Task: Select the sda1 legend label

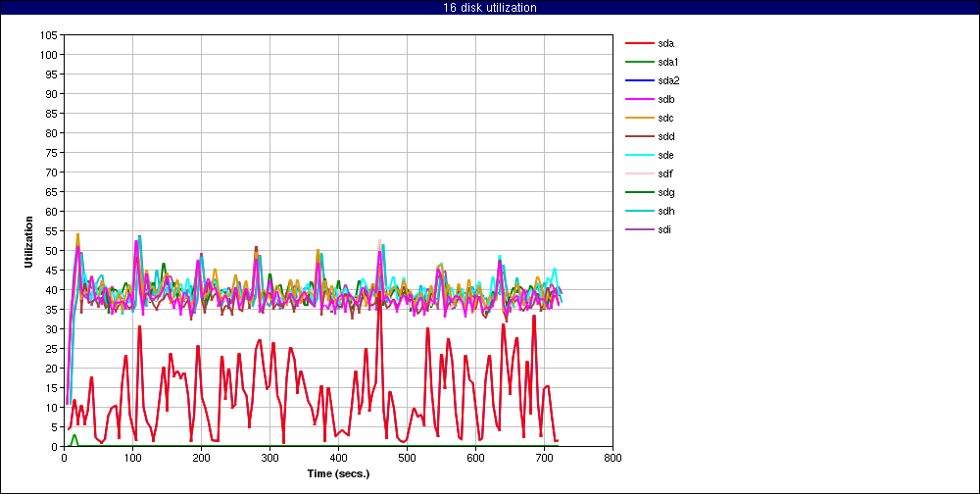Action: pos(668,62)
